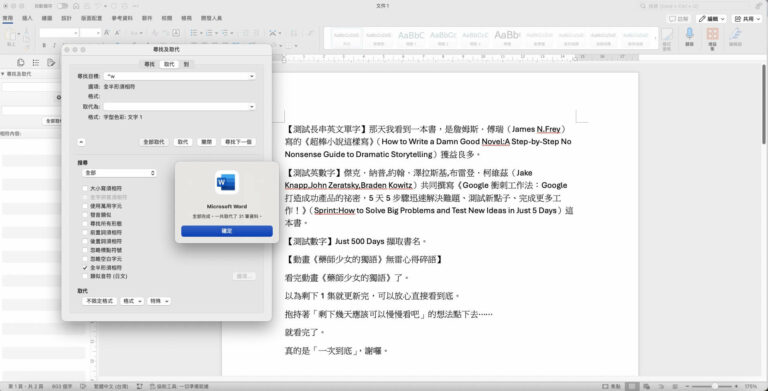The width and height of the screenshot is (768, 391).
Task: Toggle the AutoSave 自動儲存 switch
Action: 62,6
